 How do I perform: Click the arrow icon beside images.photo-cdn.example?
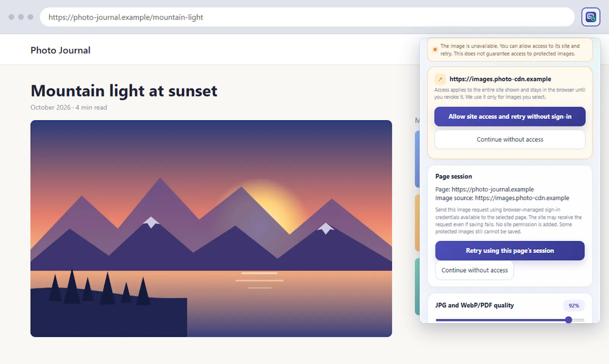coord(440,79)
